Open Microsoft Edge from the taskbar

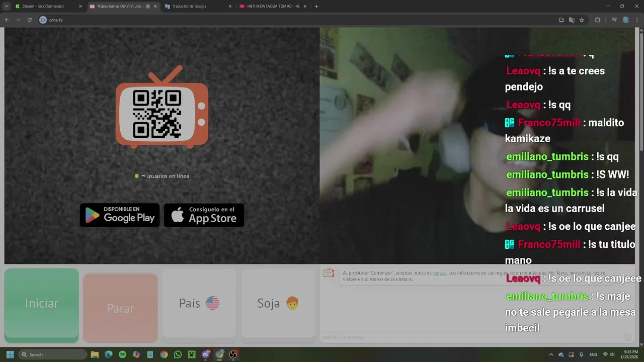pyautogui.click(x=108, y=354)
